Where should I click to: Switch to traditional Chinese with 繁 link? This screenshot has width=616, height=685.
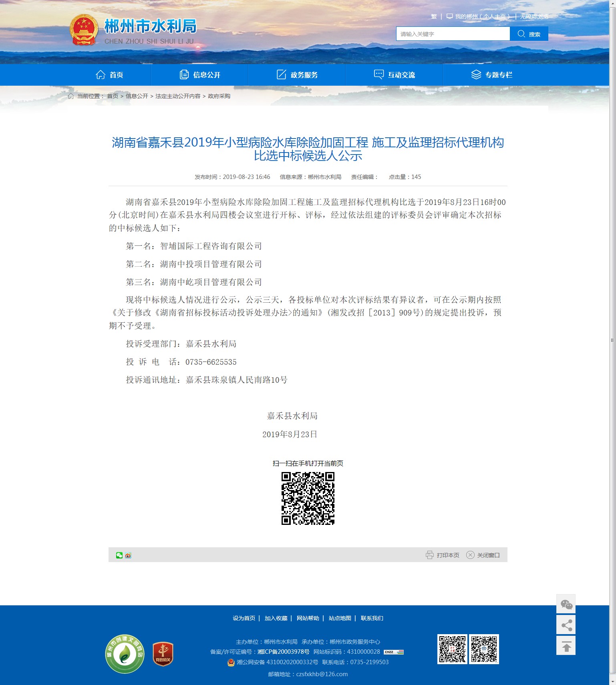pyautogui.click(x=434, y=16)
